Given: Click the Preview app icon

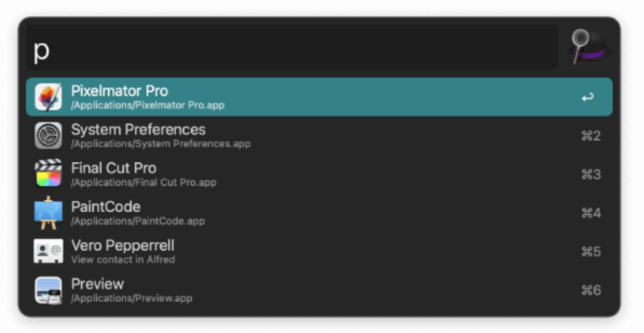Looking at the screenshot, I should pos(48,290).
